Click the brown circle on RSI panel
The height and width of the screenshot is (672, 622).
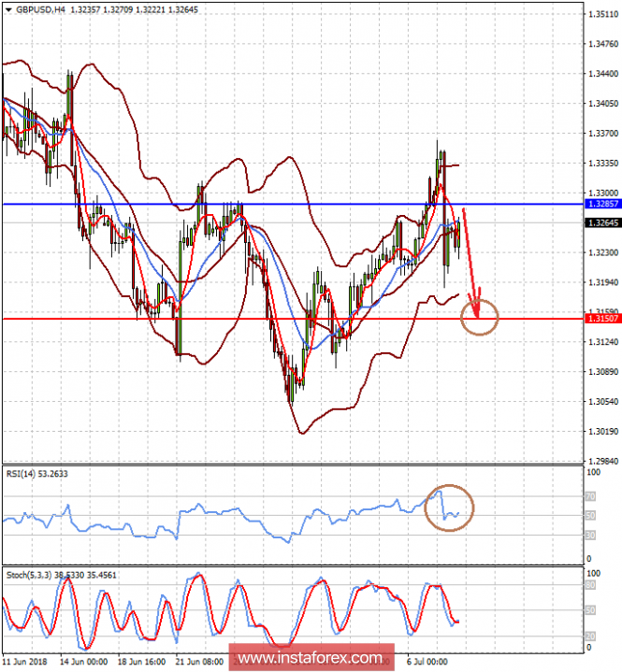(x=450, y=508)
